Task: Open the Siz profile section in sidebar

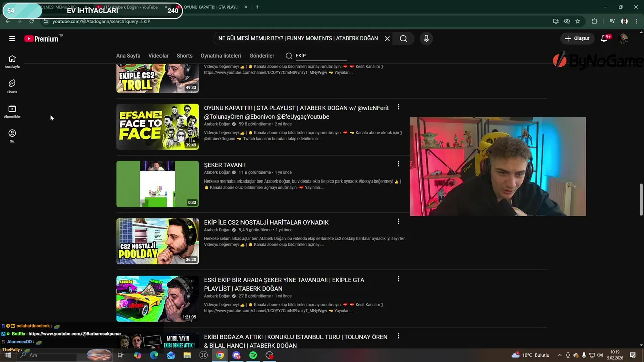Action: click(12, 136)
